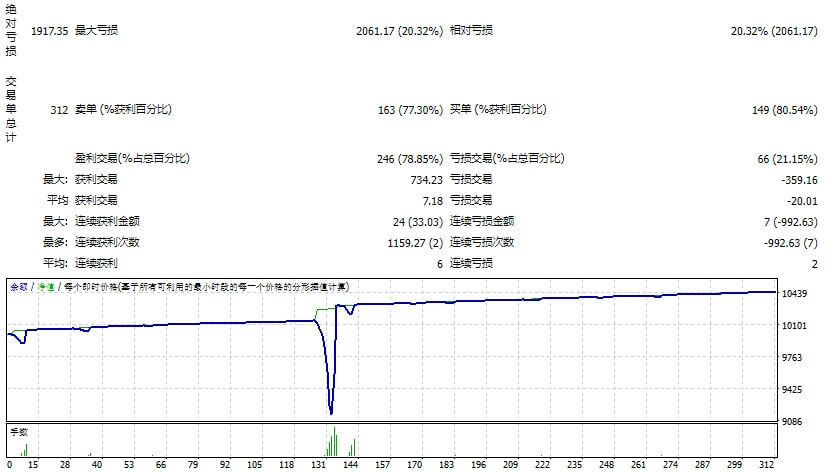Image resolution: width=834 pixels, height=473 pixels.
Task: Click the total trades value 312 in the table
Action: coord(60,110)
